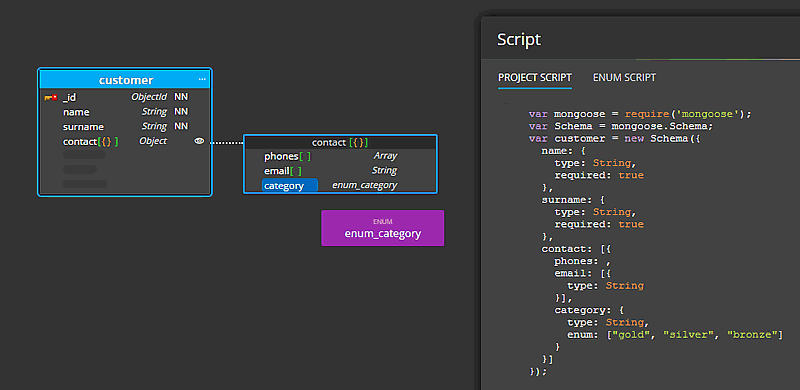Click the Script panel title
This screenshot has width=800, height=390.
[x=519, y=39]
